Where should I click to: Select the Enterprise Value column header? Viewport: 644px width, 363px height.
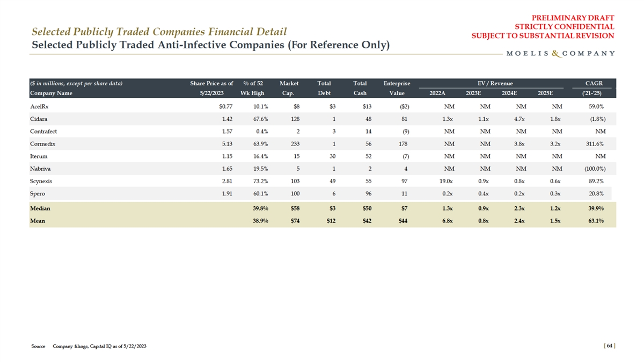click(x=397, y=88)
